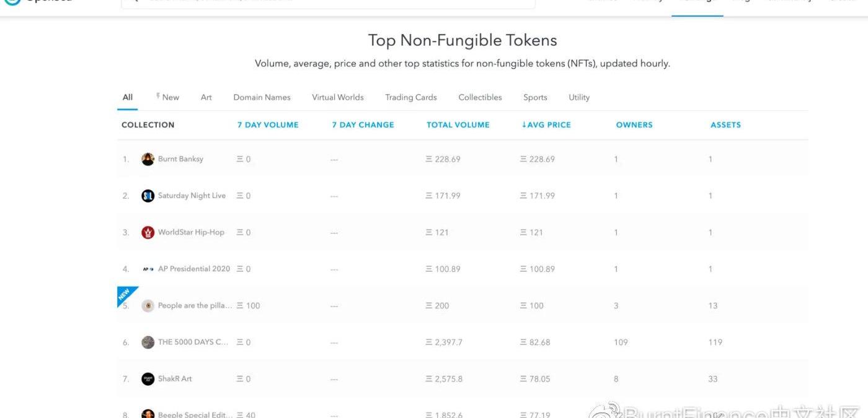The image size is (868, 418).
Task: Visit THE 5000 DAYS C... collection link
Action: [x=193, y=342]
